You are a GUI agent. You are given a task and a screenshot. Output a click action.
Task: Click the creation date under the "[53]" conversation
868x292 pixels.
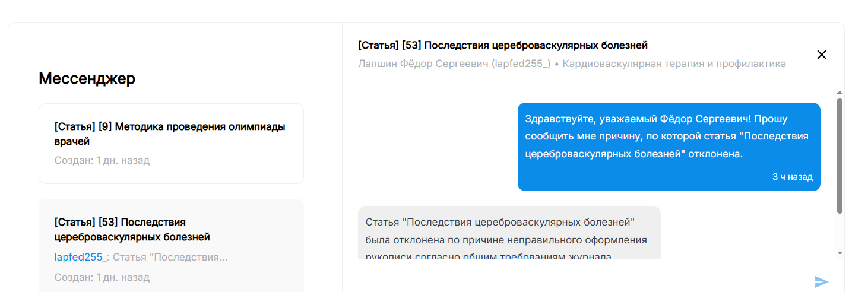[x=102, y=277]
